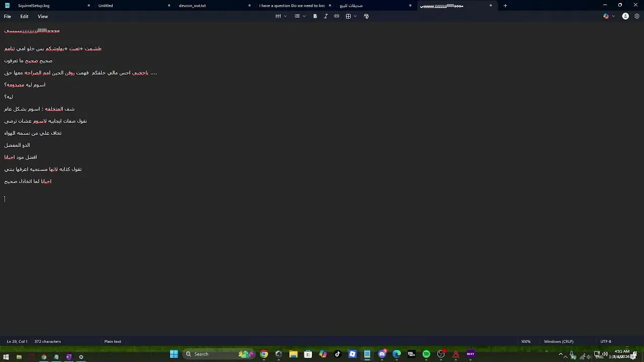This screenshot has height=362, width=644.
Task: Switch to the SquirrelSetup.log tab
Action: tap(48, 6)
